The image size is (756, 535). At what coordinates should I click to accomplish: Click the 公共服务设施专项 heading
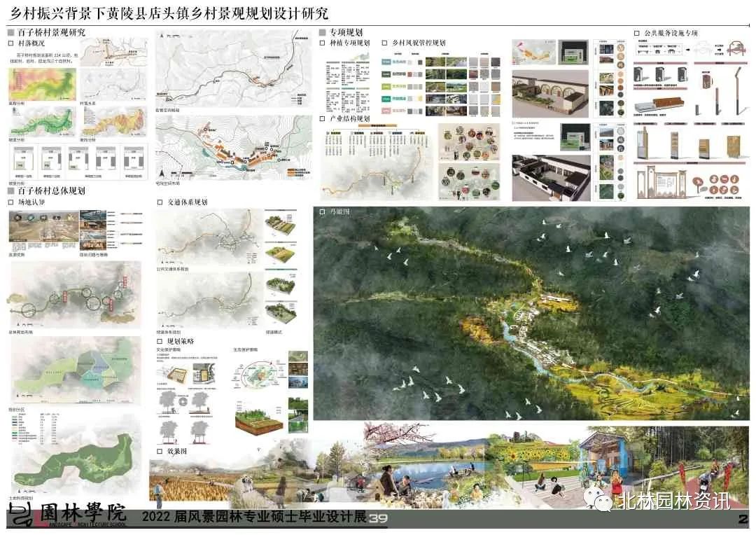pyautogui.click(x=671, y=33)
